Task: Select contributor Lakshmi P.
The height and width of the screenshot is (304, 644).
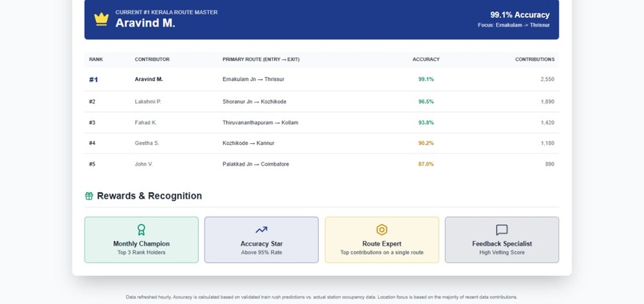Action: (x=148, y=102)
